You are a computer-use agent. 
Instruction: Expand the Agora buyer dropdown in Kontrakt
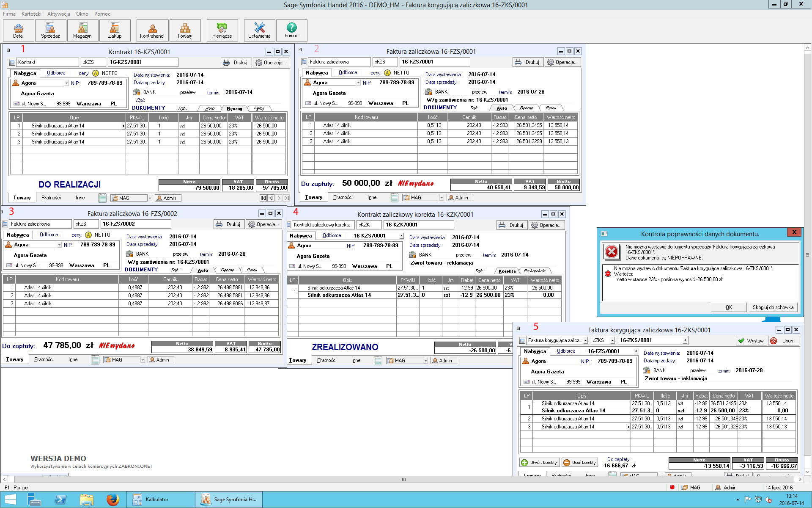(x=66, y=83)
